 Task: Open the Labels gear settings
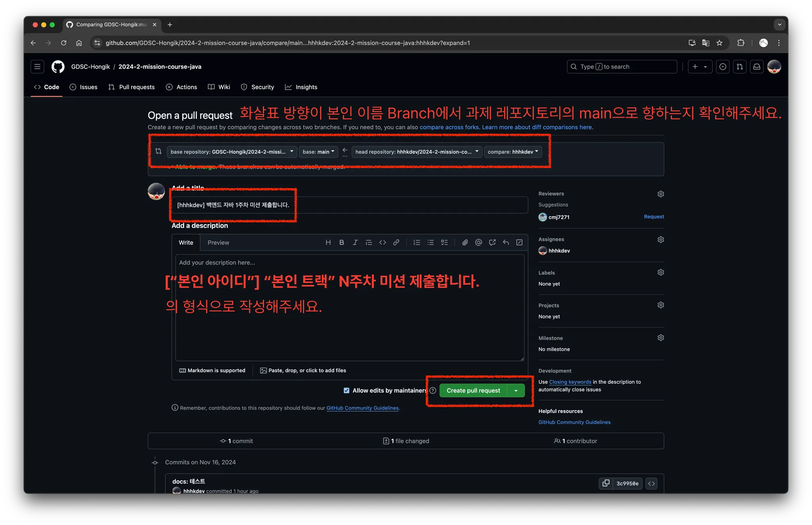tap(661, 272)
